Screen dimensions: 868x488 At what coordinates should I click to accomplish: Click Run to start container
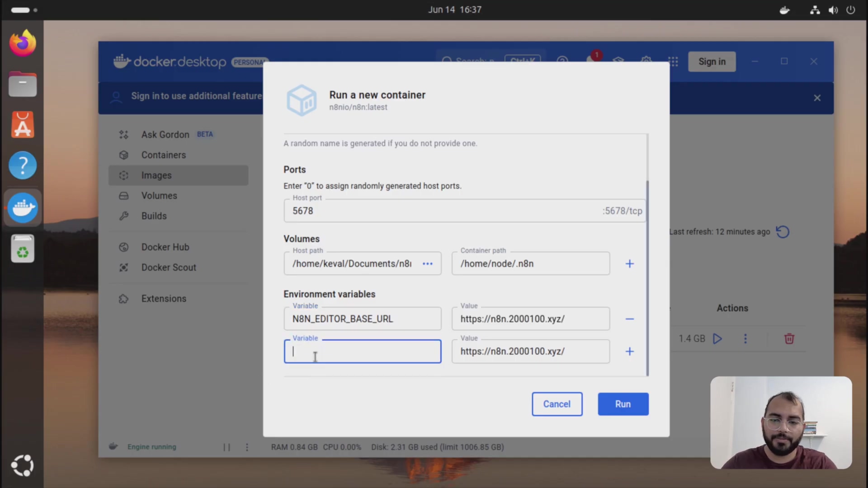click(623, 404)
